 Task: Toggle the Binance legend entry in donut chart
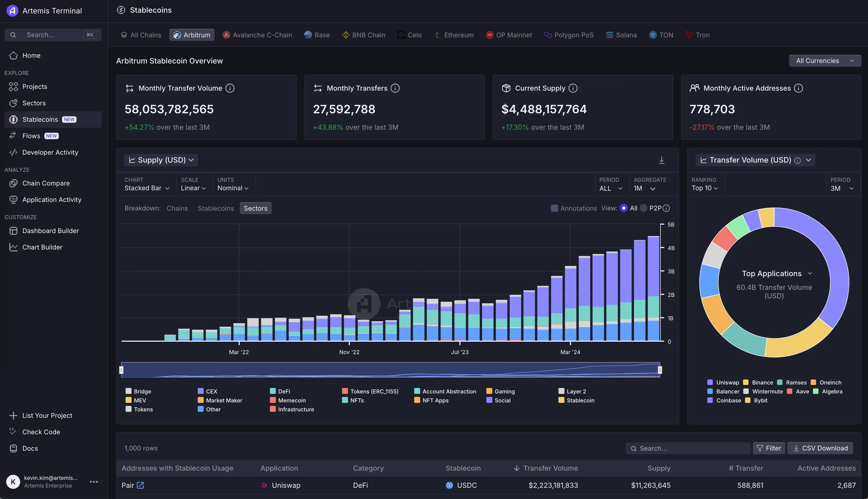pyautogui.click(x=758, y=382)
